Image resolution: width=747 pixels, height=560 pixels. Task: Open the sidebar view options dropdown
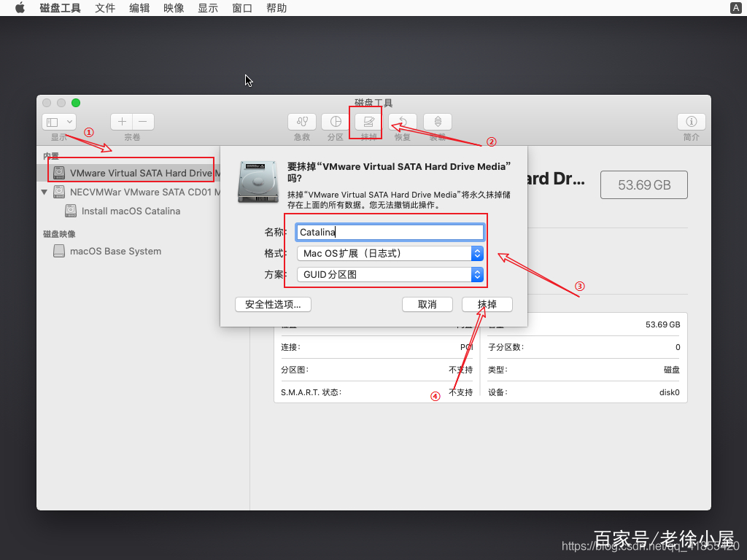[59, 122]
